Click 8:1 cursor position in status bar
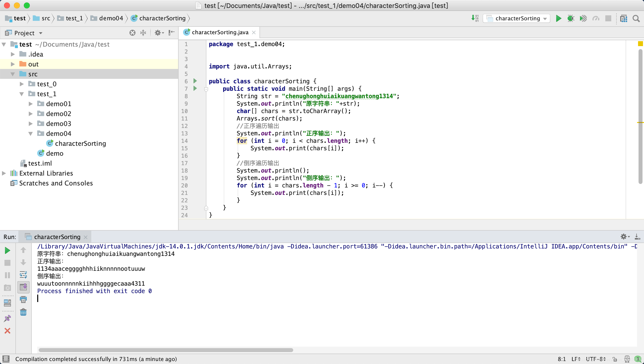Screen dimensions: 644x364 tap(562, 359)
